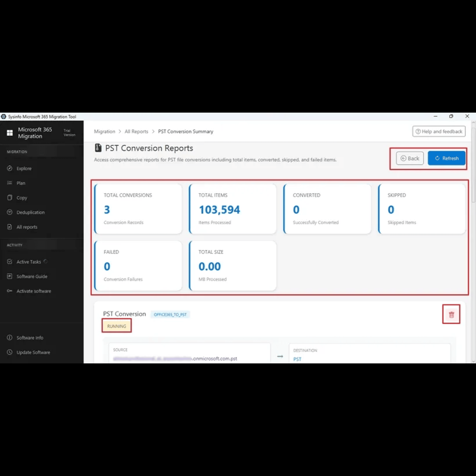This screenshot has height=476, width=476.
Task: Minimize the Sysinfo migration tool window
Action: pyautogui.click(x=436, y=116)
